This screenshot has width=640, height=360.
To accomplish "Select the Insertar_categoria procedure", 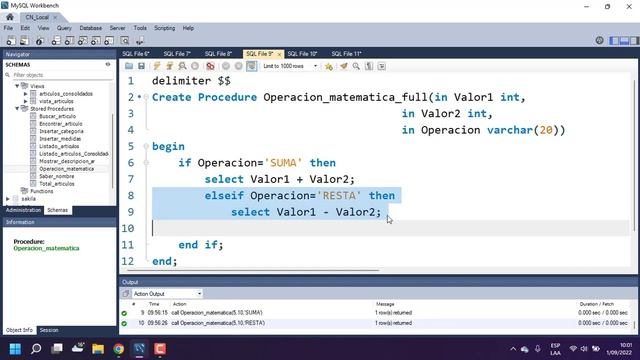I will [x=61, y=131].
